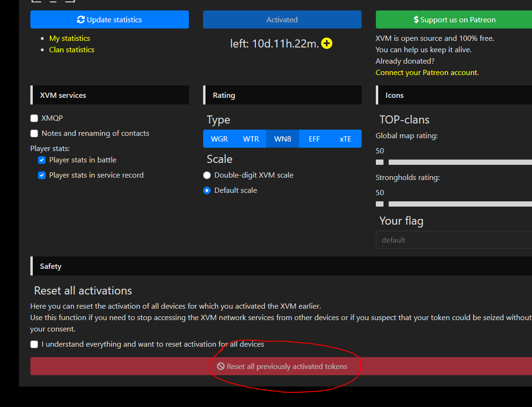Click the dollar icon on Patreon button

416,19
